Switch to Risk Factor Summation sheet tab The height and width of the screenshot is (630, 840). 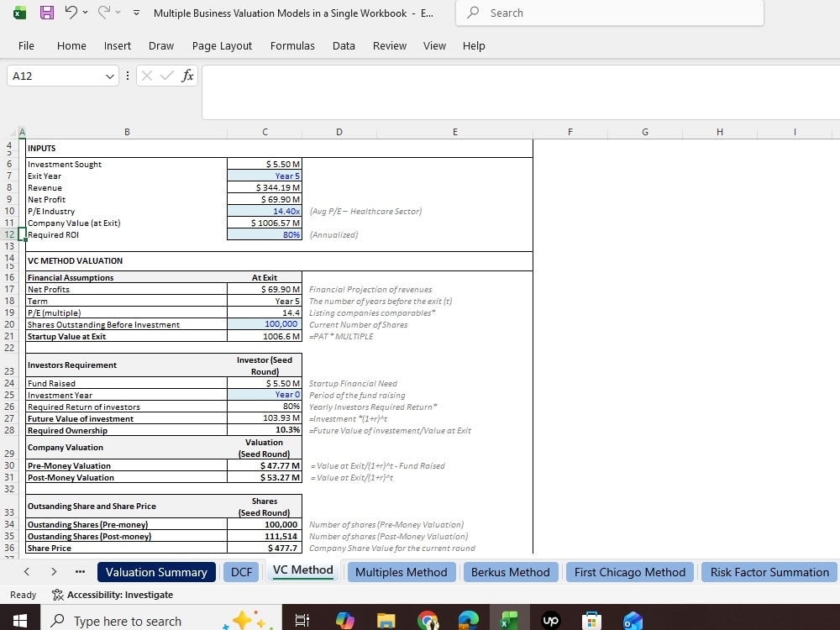click(x=769, y=572)
